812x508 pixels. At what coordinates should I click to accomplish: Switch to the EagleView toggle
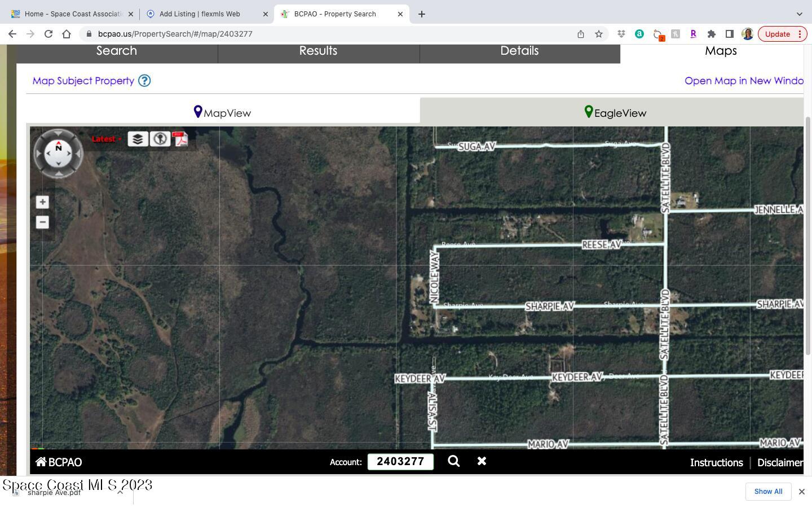pos(615,113)
